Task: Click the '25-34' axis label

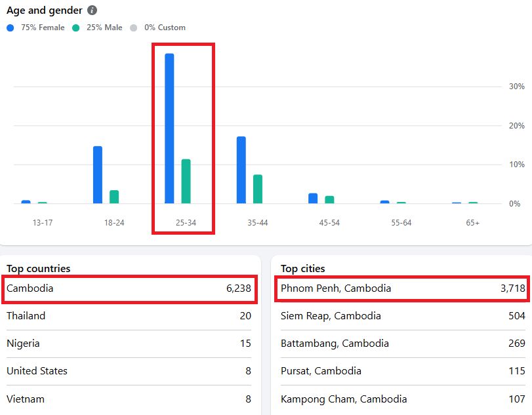Action: point(186,223)
